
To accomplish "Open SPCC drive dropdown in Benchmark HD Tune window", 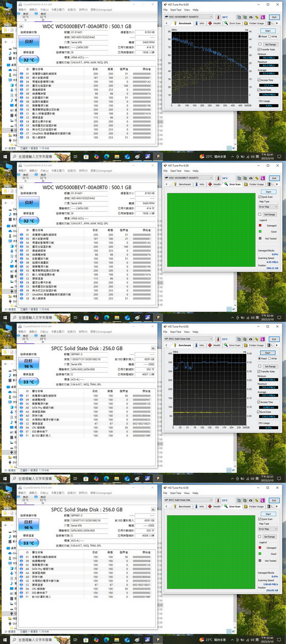I will click(189, 339).
